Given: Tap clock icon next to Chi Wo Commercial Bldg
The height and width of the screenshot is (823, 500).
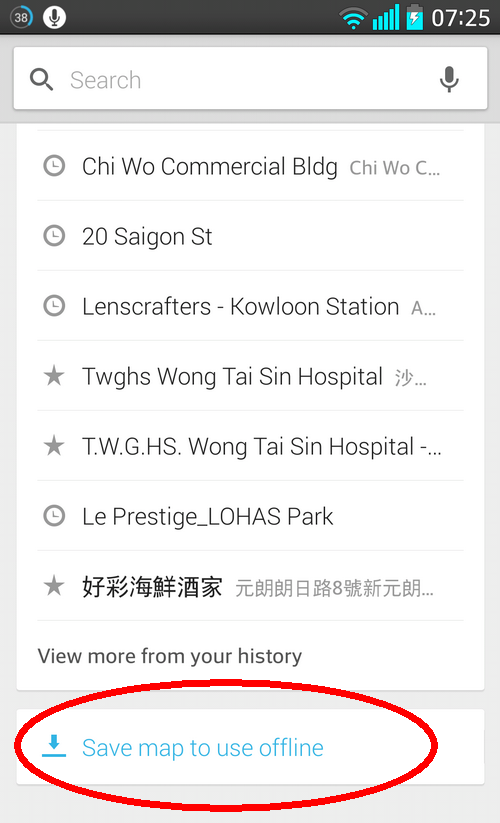Looking at the screenshot, I should point(54,166).
